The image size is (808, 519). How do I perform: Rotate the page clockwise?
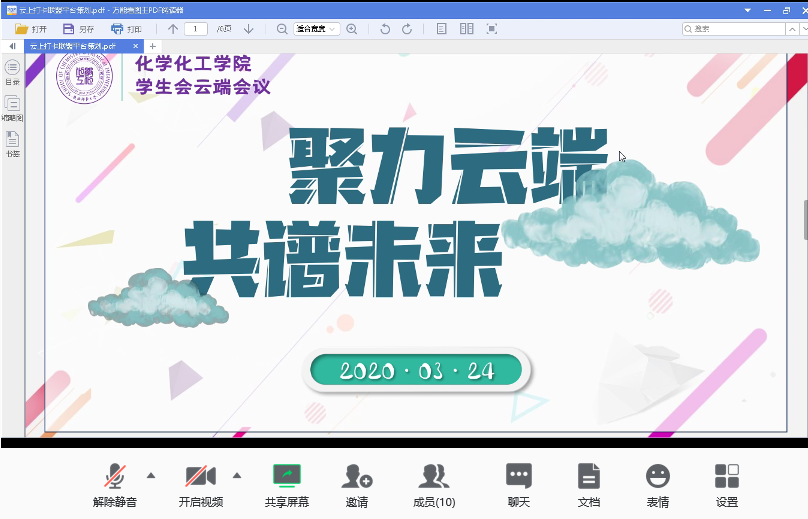[x=407, y=29]
